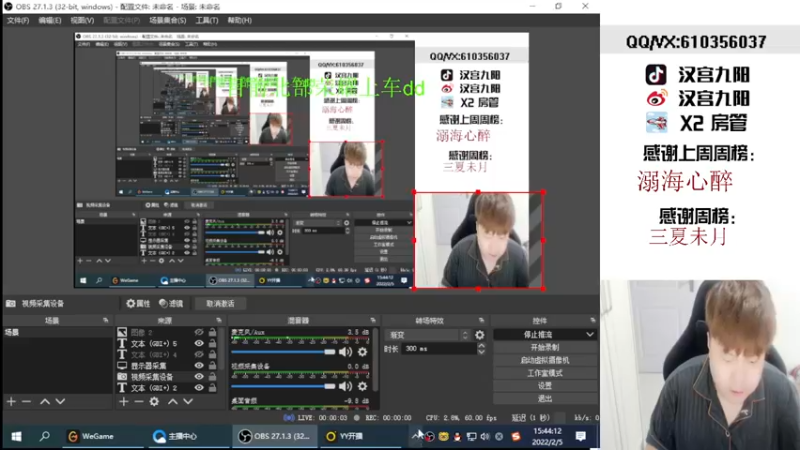This screenshot has height=450, width=800.
Task: Show the hidden 文本 (GDI+) 4 source
Action: pos(199,354)
